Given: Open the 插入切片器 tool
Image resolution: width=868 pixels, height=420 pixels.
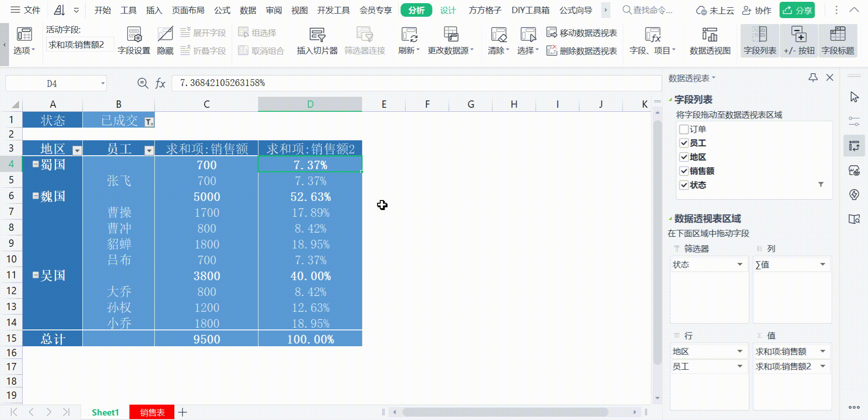Looking at the screenshot, I should click(317, 41).
